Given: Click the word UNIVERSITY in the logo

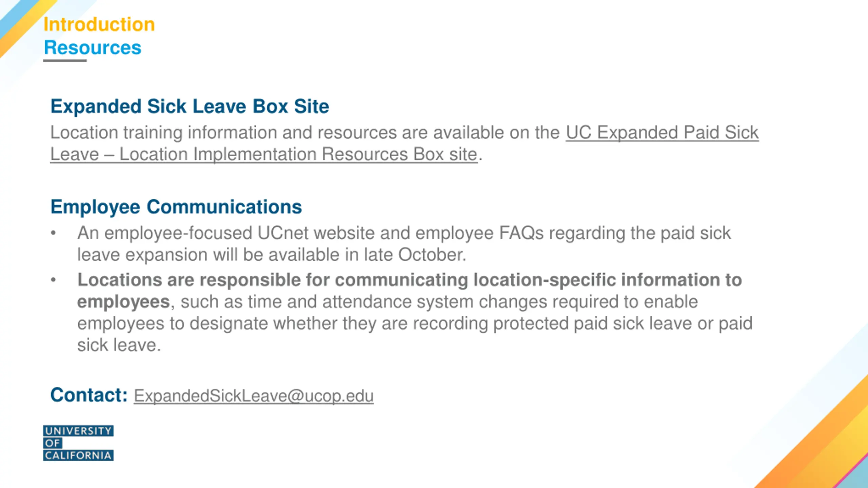Looking at the screenshot, I should point(78,431).
